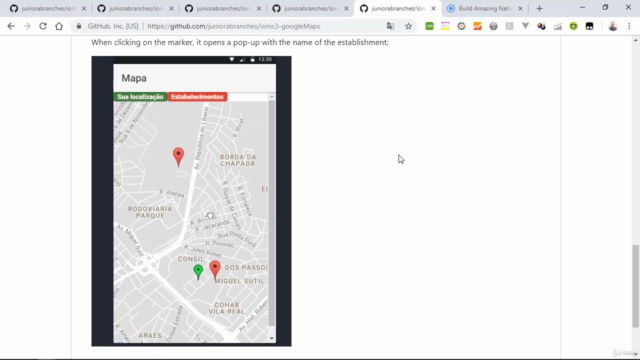Close the active juniorabranches tab
The width and height of the screenshot is (640, 360).
tap(433, 9)
